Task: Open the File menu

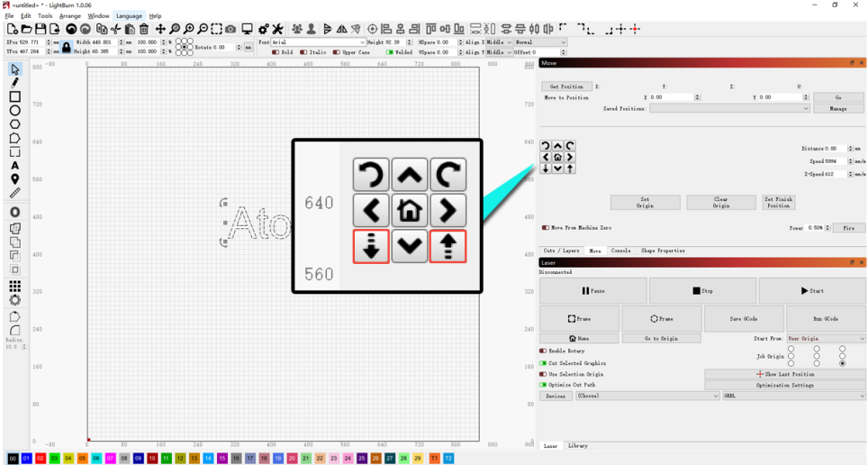Action: pyautogui.click(x=9, y=16)
